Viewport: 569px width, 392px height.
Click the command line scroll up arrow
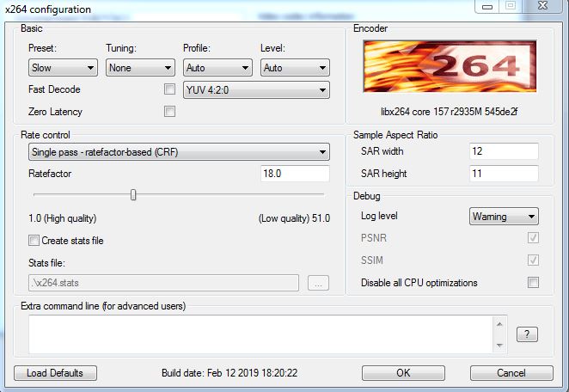click(x=499, y=324)
